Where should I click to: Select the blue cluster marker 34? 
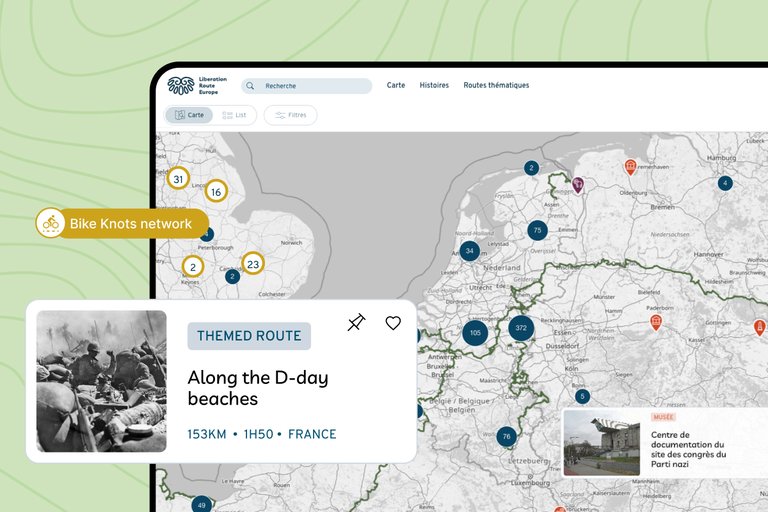470,251
